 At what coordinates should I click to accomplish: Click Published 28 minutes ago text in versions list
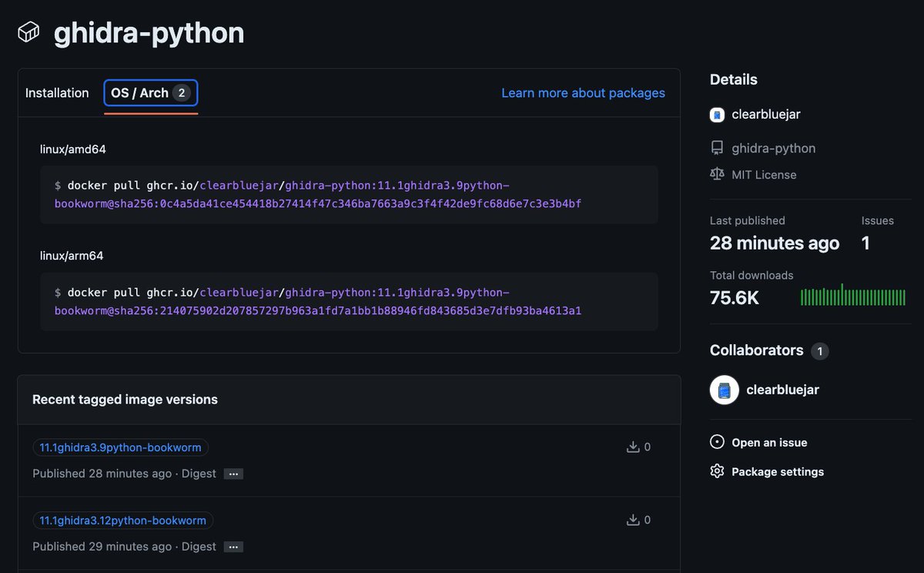[102, 474]
